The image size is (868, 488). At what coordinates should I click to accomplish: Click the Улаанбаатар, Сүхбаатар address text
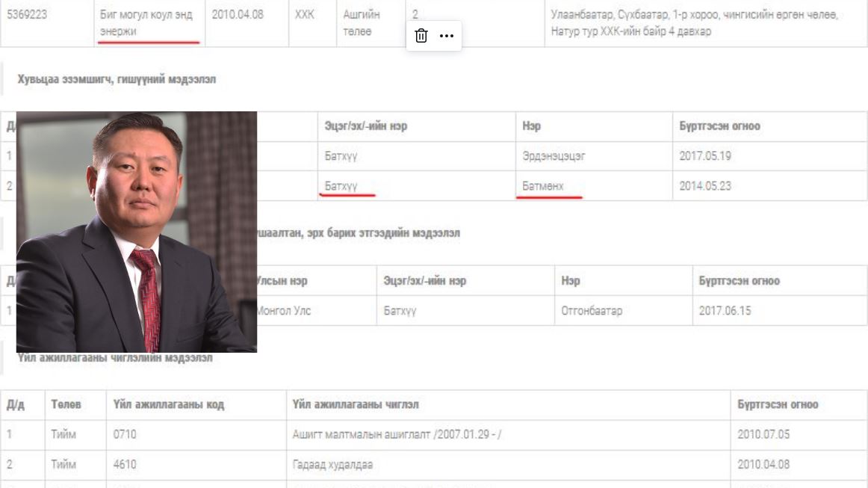click(x=693, y=22)
